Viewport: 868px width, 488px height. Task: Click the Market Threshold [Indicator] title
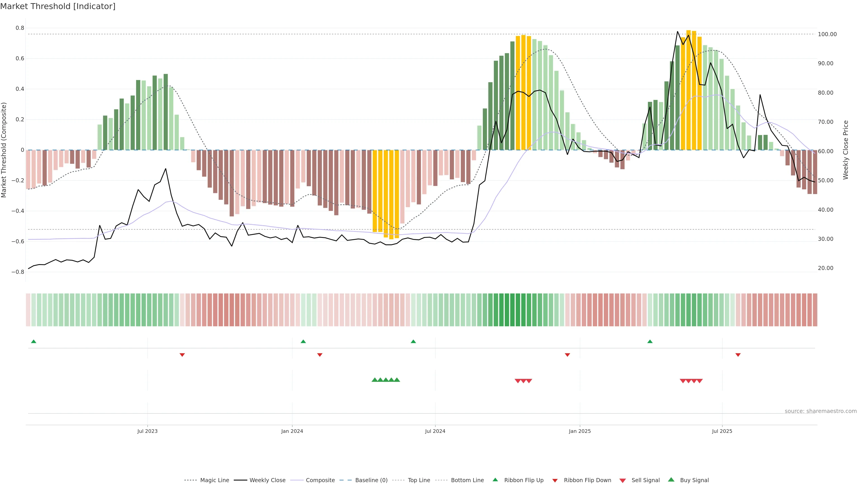58,6
